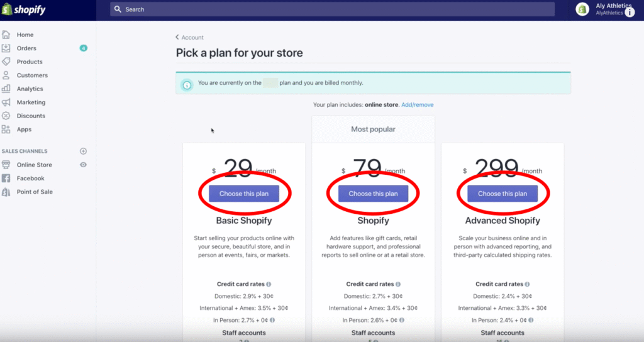
Task: Click the Sales Channels heading
Action: point(25,151)
